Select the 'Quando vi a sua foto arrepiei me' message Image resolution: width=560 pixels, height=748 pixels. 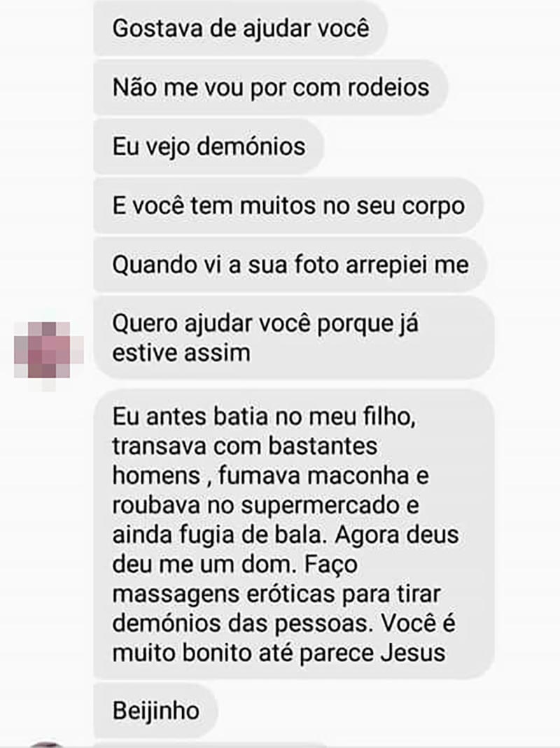click(290, 265)
